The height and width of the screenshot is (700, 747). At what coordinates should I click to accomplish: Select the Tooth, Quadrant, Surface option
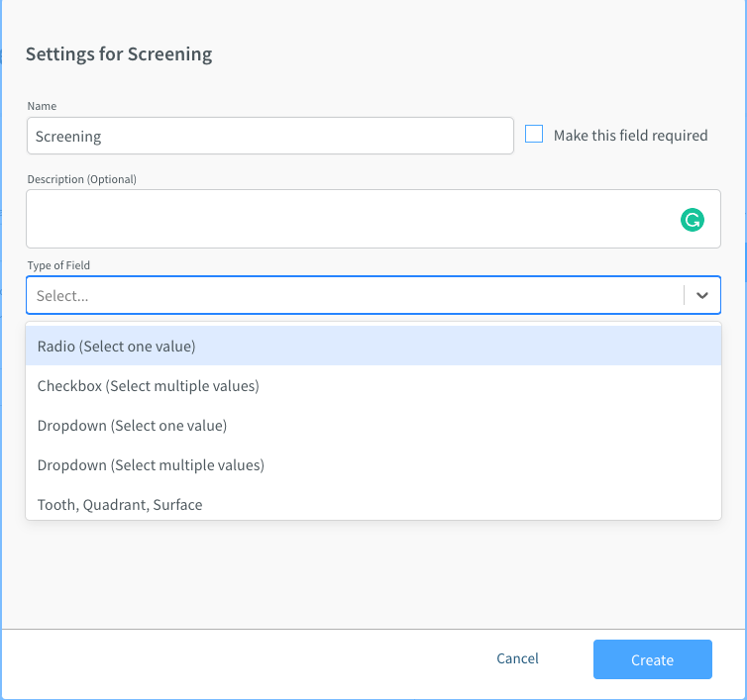click(373, 504)
